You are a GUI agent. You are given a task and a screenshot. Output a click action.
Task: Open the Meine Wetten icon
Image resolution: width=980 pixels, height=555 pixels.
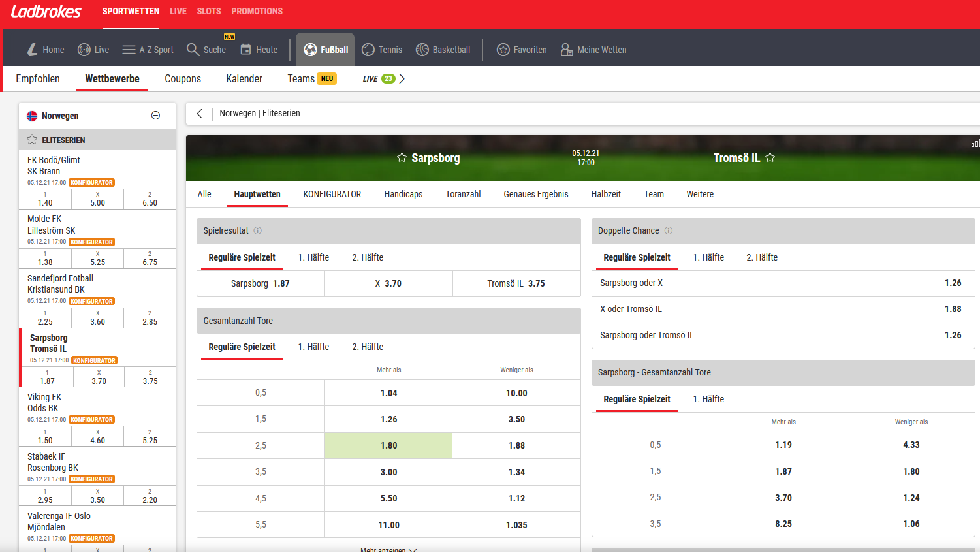click(x=567, y=50)
